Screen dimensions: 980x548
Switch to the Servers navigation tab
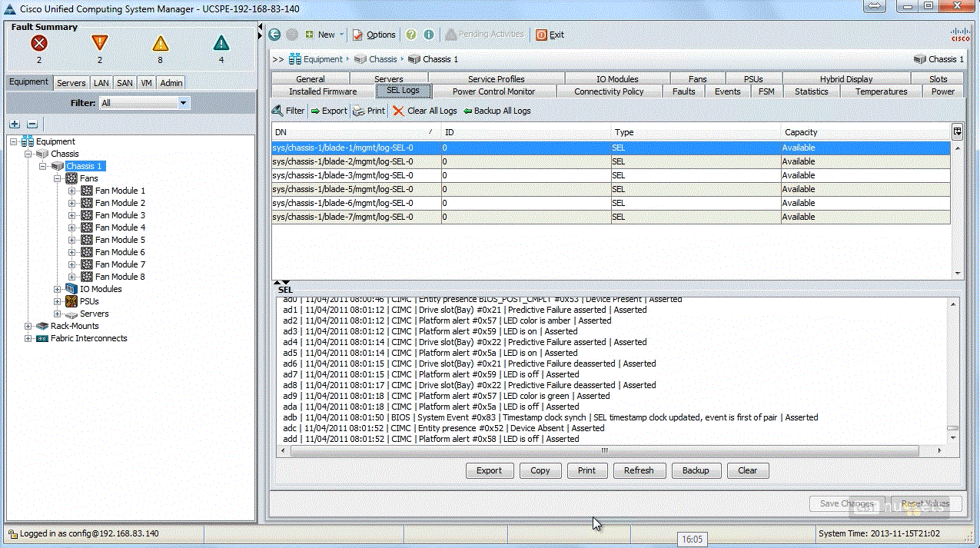(71, 83)
